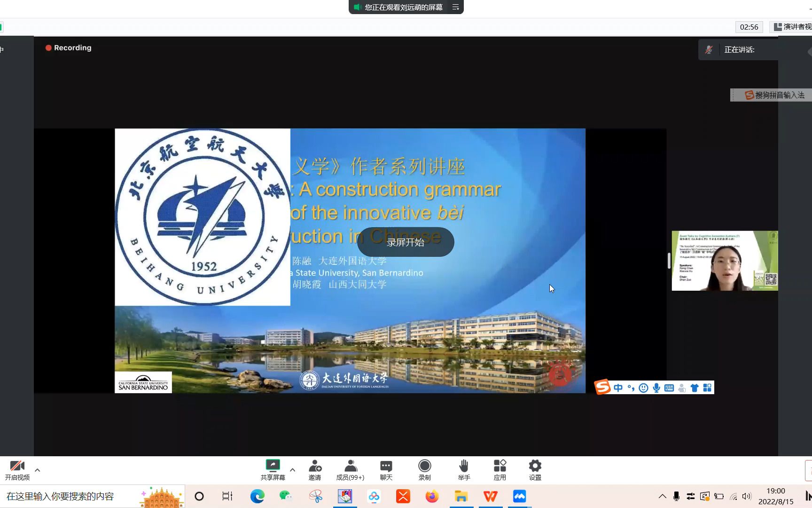Image resolution: width=812 pixels, height=508 pixels.
Task: Open battery status in system tray
Action: pos(719,496)
